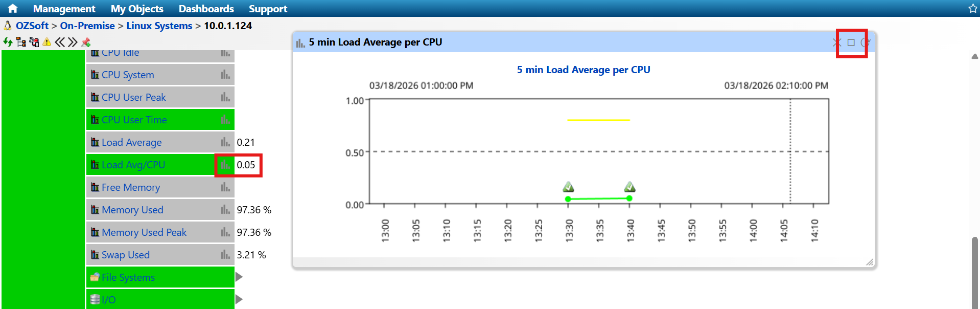This screenshot has width=980, height=309.
Task: Click the Linux Systems breadcrumb link
Action: (159, 26)
